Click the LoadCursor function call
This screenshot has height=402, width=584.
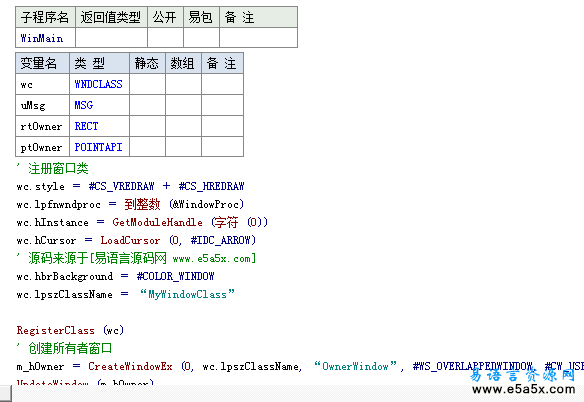point(130,240)
